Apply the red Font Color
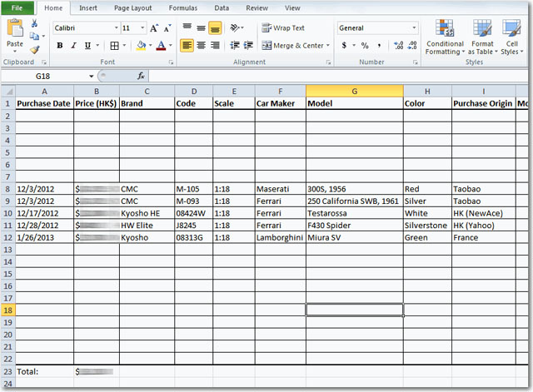Image resolution: width=533 pixels, height=392 pixels. pos(162,46)
